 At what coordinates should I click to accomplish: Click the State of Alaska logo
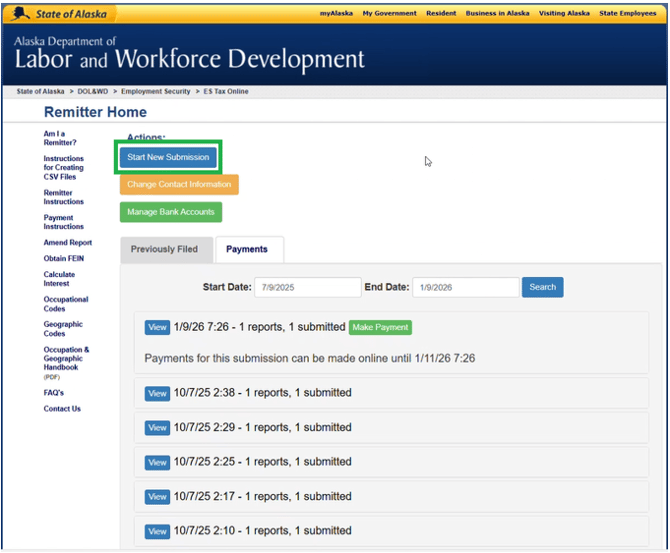point(59,14)
